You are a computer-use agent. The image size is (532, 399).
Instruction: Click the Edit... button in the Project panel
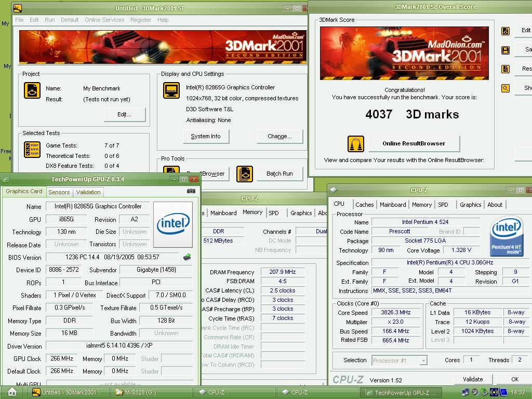[x=125, y=115]
